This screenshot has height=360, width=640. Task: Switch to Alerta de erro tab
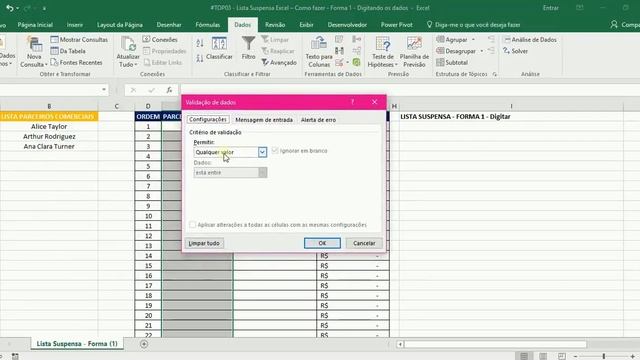[318, 120]
